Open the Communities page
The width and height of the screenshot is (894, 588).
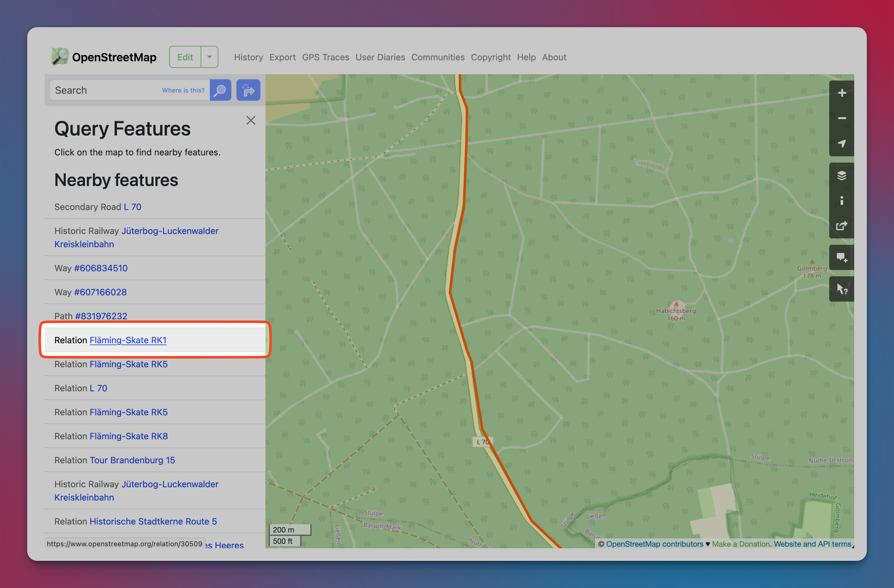[438, 57]
